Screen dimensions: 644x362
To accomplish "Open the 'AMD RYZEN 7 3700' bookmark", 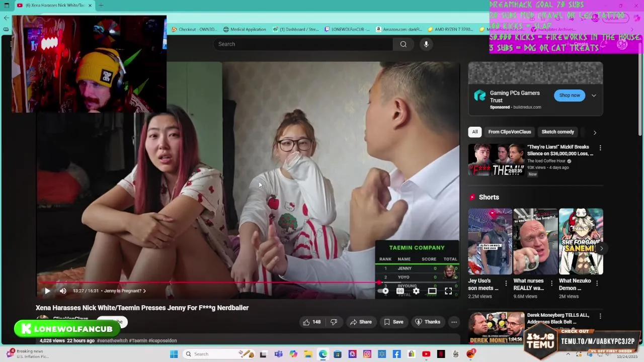I will tap(451, 29).
